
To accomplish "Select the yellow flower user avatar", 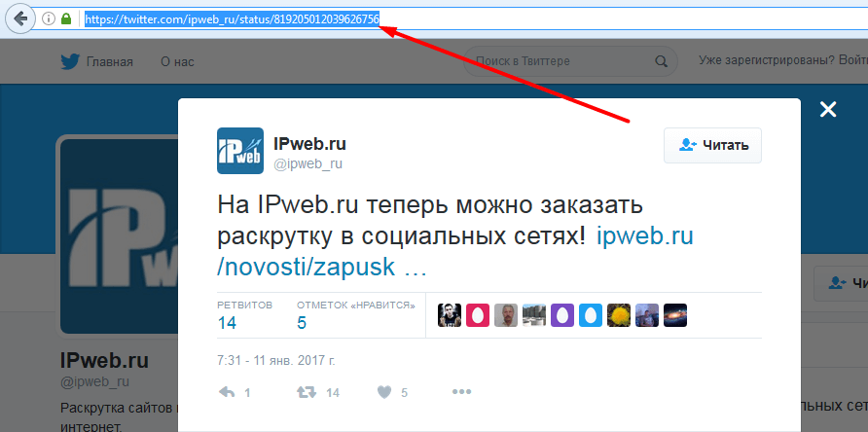I will click(618, 315).
